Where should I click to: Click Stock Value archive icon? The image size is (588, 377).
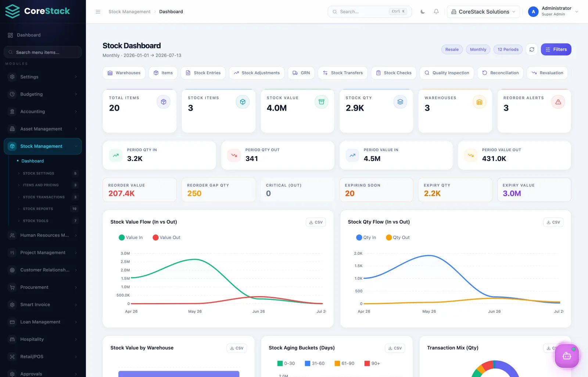click(x=321, y=102)
